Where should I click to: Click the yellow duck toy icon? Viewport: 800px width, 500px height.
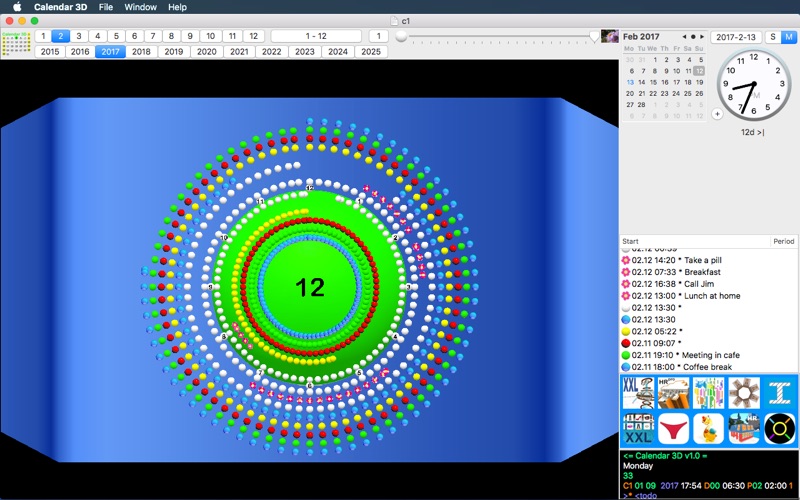(708, 429)
